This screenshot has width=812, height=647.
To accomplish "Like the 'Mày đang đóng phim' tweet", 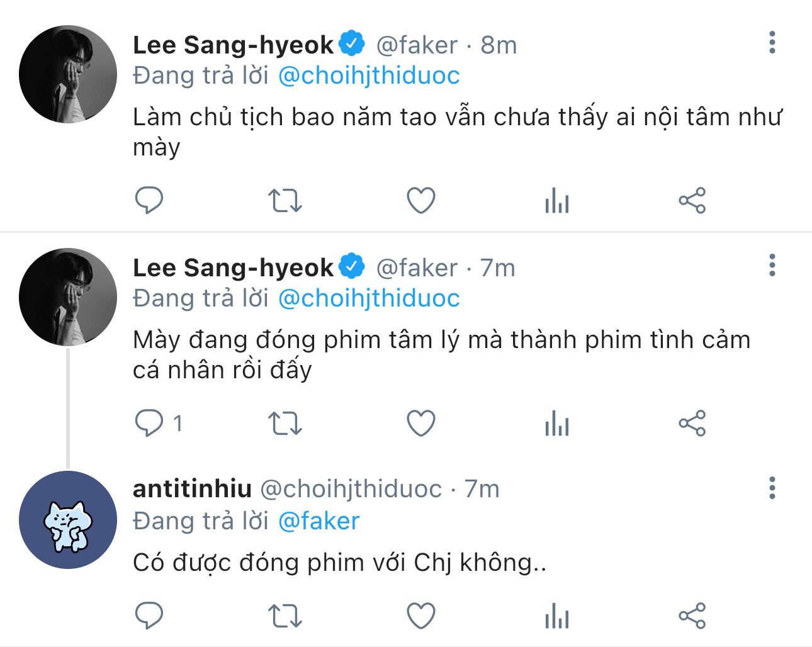I will (x=421, y=423).
